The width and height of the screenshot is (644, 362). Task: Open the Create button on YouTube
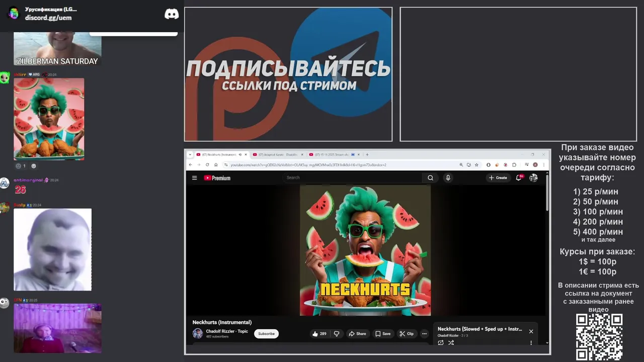point(498,177)
